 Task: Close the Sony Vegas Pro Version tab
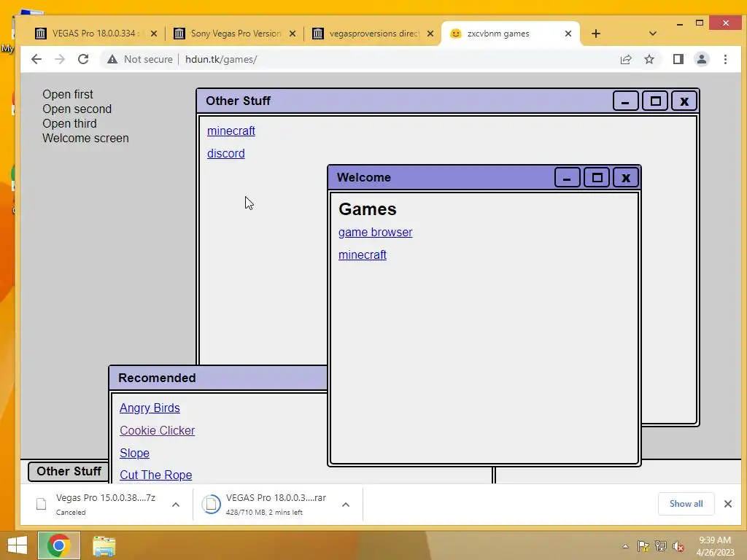[x=293, y=34]
